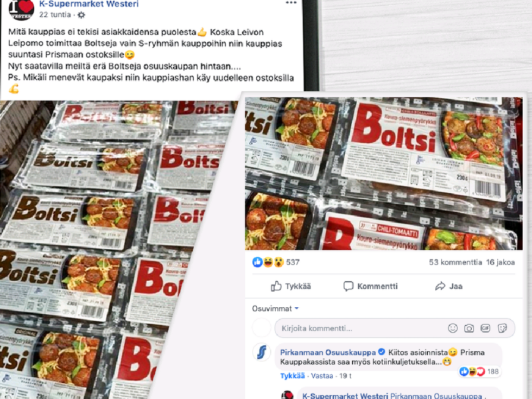Viewport: 532px width, 399px height.
Task: Open the Boltsi chili-tomaatti product photo
Action: 384,174
